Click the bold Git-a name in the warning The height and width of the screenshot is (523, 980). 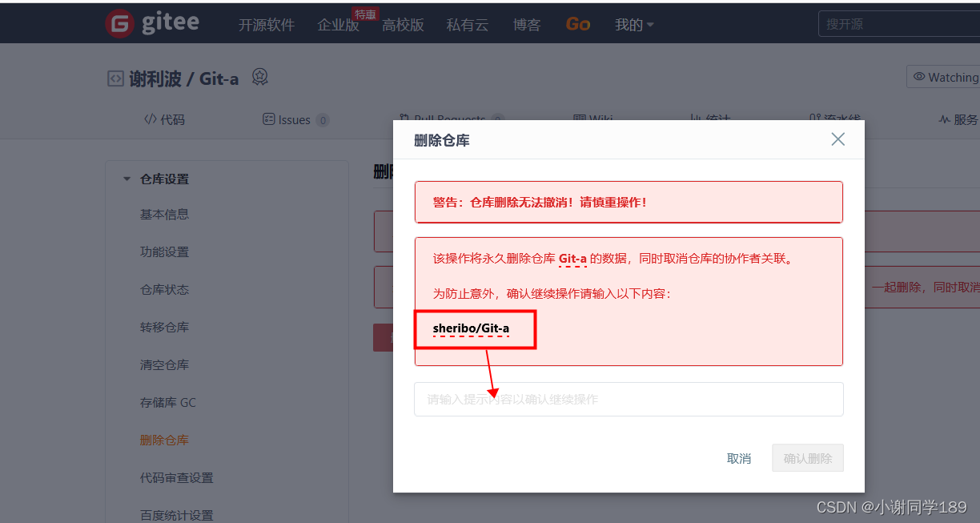coord(572,259)
